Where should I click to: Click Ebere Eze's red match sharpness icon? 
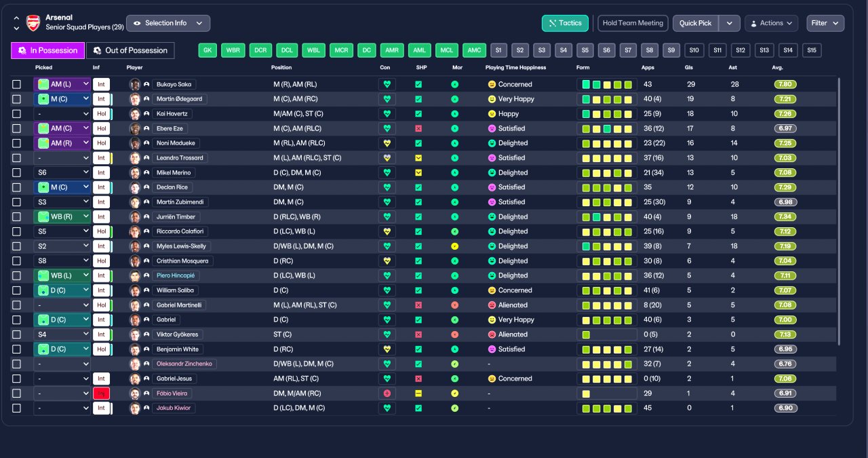click(418, 129)
